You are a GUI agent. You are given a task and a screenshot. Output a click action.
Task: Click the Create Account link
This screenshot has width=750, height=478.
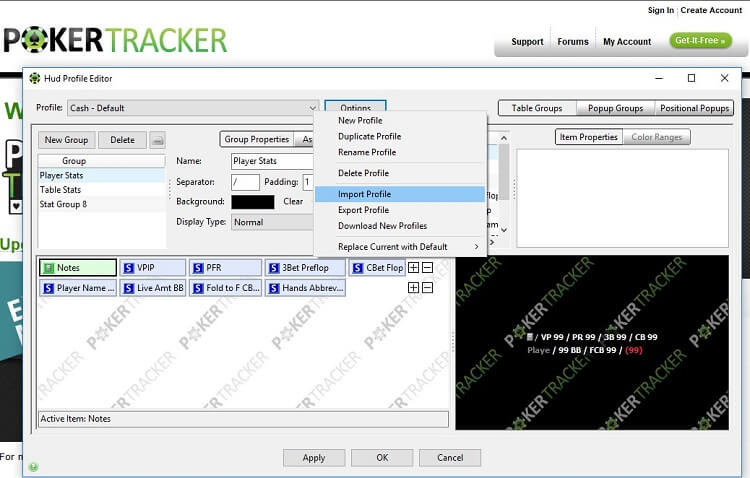pyautogui.click(x=711, y=10)
